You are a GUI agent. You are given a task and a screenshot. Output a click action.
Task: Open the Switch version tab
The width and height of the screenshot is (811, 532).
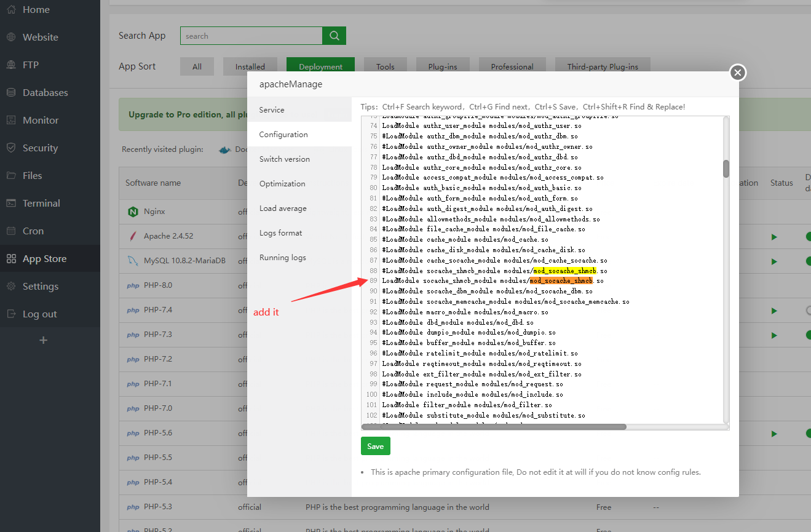point(285,159)
